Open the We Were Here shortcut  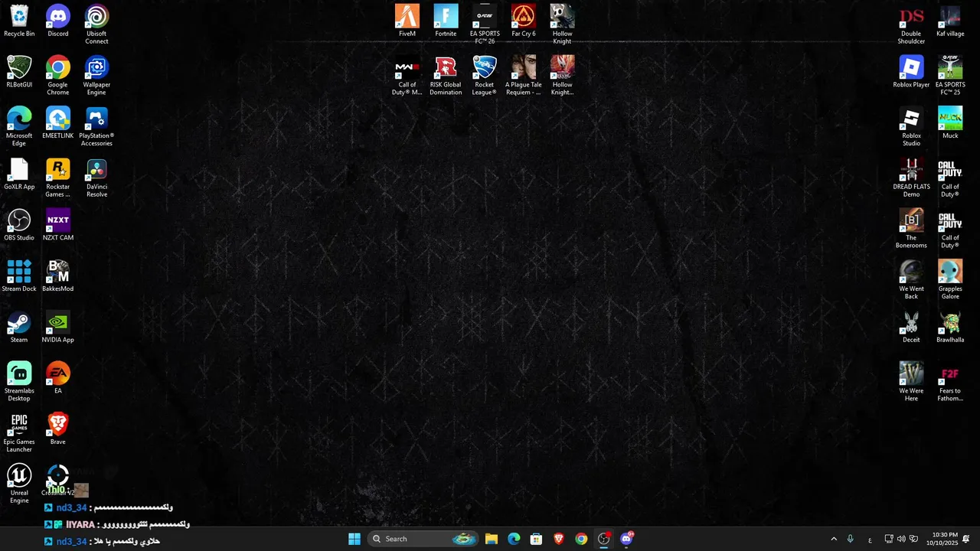point(911,382)
